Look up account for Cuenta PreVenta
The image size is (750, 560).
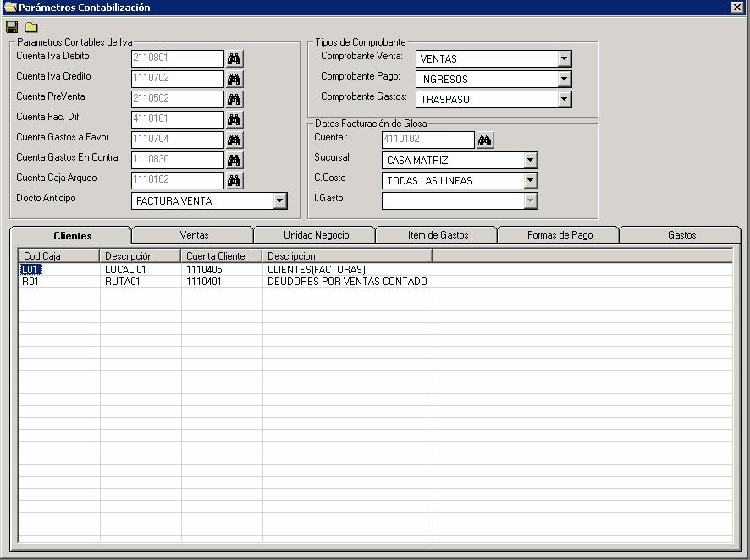click(x=234, y=99)
